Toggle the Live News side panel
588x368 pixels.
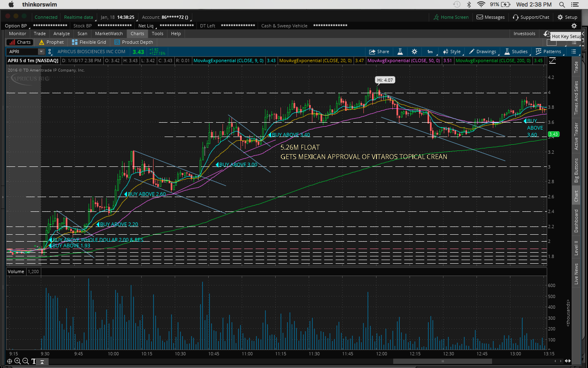(576, 274)
